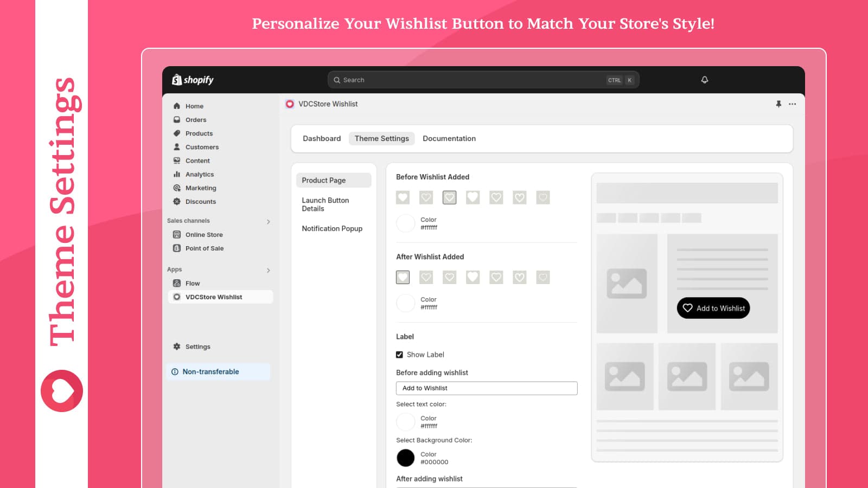Select Launch Button Details section
Screen dimensions: 868x488
(x=325, y=204)
